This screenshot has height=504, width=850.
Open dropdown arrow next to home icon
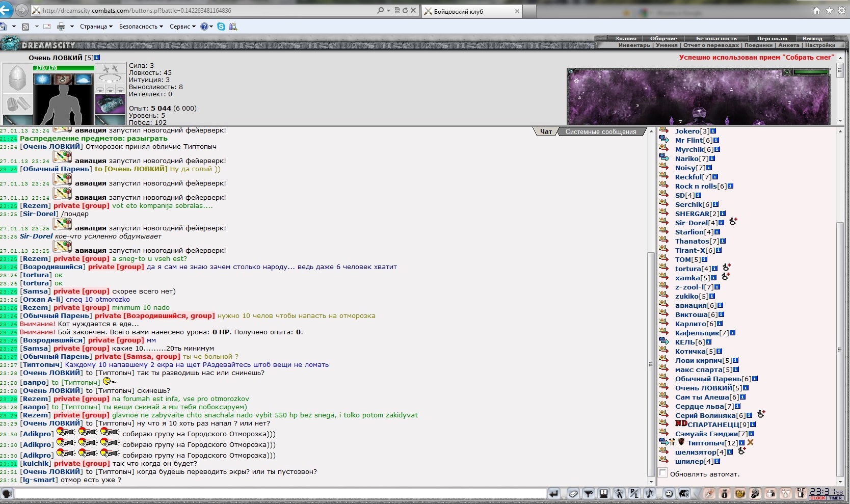coord(14,26)
